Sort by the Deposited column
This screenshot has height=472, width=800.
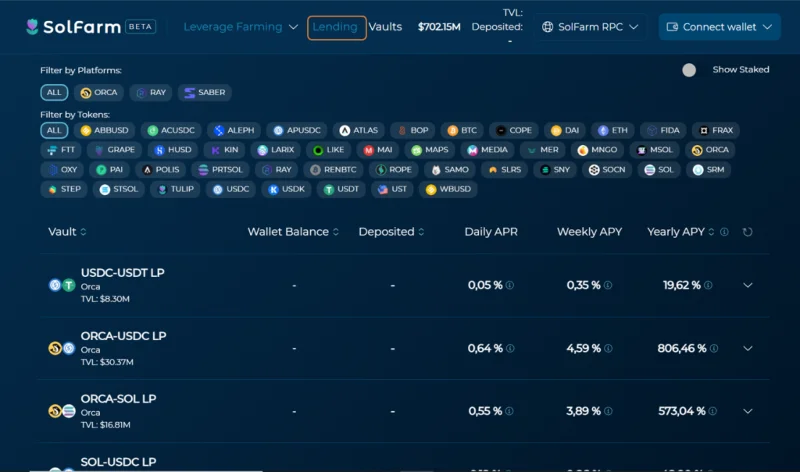[391, 232]
